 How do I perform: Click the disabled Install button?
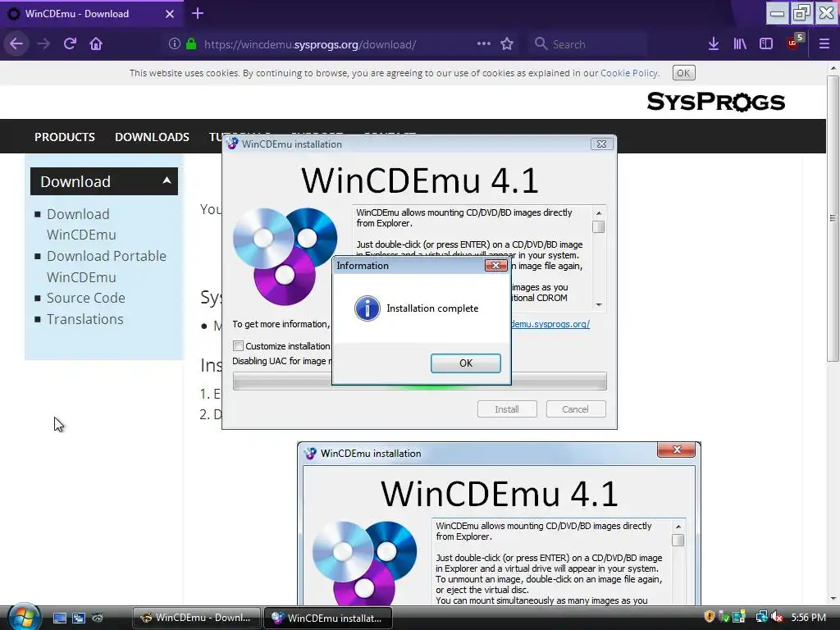[x=507, y=409]
